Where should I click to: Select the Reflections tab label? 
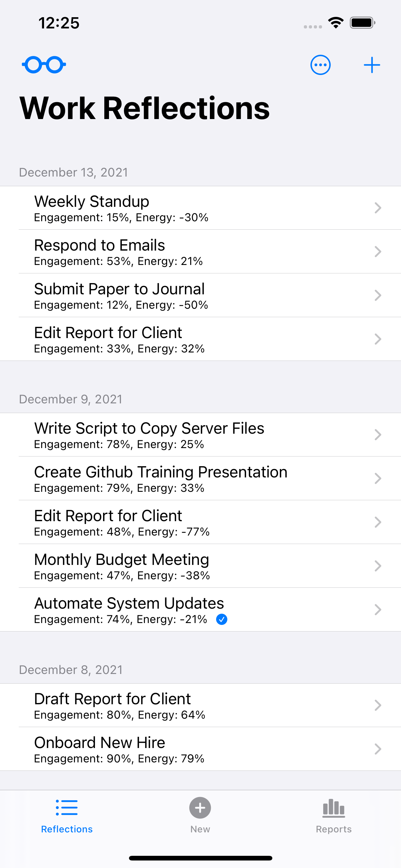pyautogui.click(x=67, y=829)
